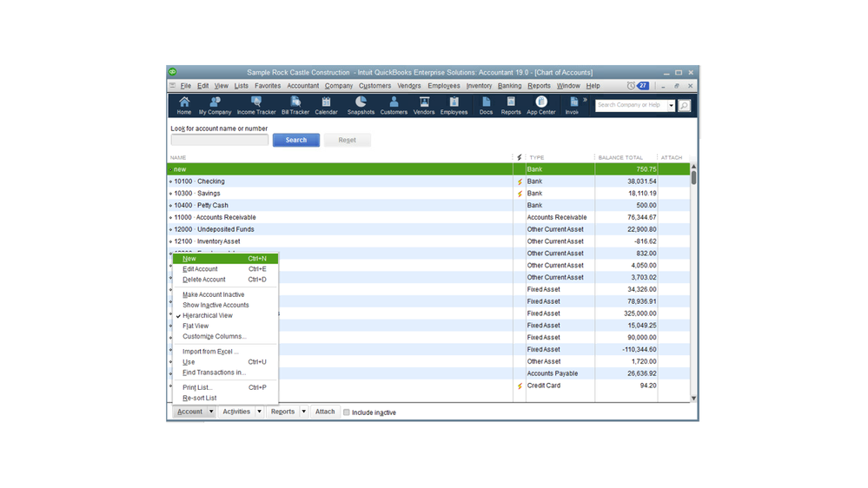Click the Search Company or Help field

click(x=631, y=105)
